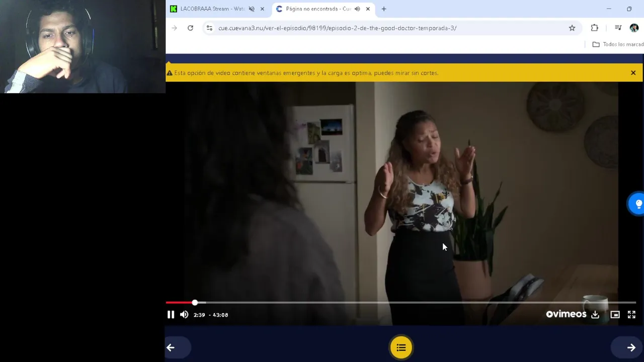Unmute the LACOBRAAA Stream tab
Viewport: 644px width, 362px height.
252,9
